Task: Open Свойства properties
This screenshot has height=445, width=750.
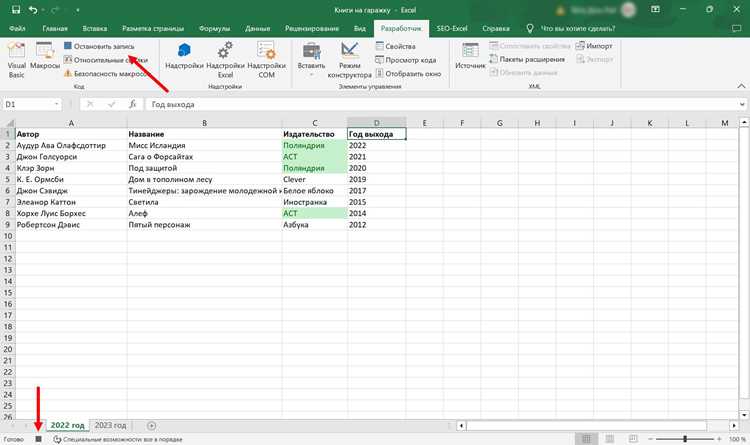Action: coord(396,46)
